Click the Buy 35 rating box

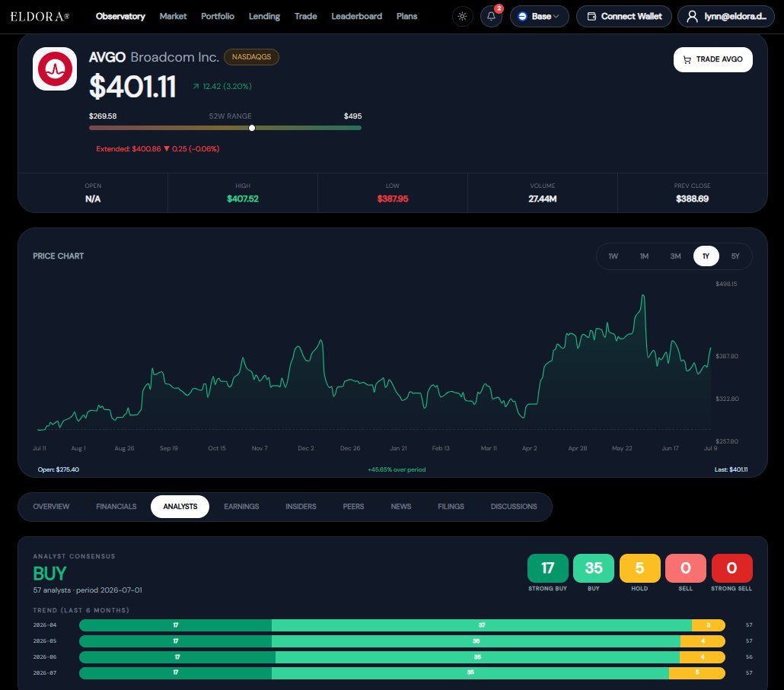tap(594, 568)
